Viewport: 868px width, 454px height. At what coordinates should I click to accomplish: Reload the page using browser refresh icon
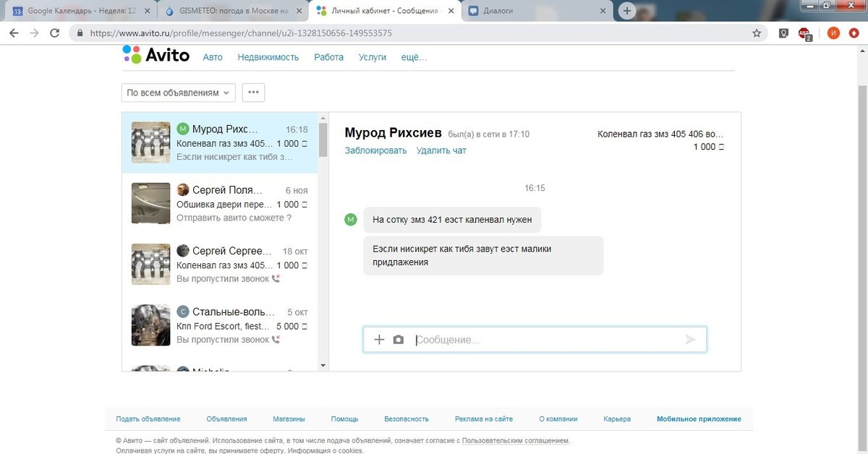54,33
